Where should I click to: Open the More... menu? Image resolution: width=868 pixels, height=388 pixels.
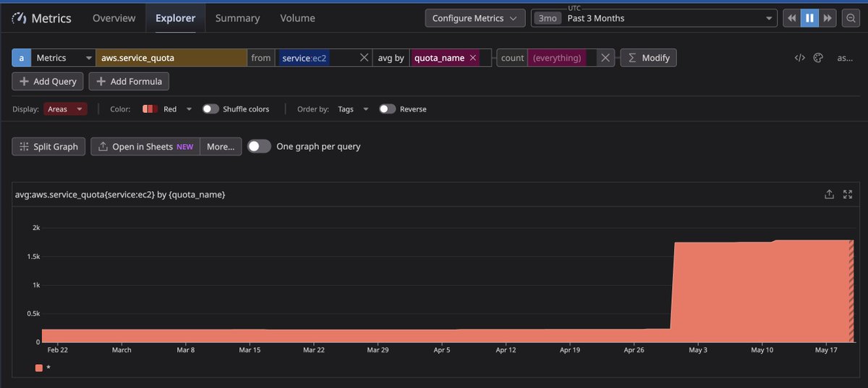[x=221, y=146]
